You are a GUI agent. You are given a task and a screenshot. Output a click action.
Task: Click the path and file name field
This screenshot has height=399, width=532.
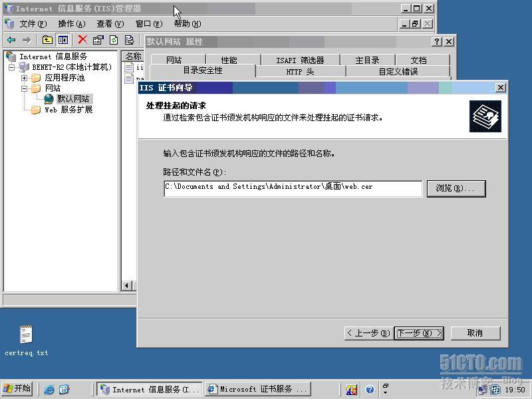(x=293, y=188)
